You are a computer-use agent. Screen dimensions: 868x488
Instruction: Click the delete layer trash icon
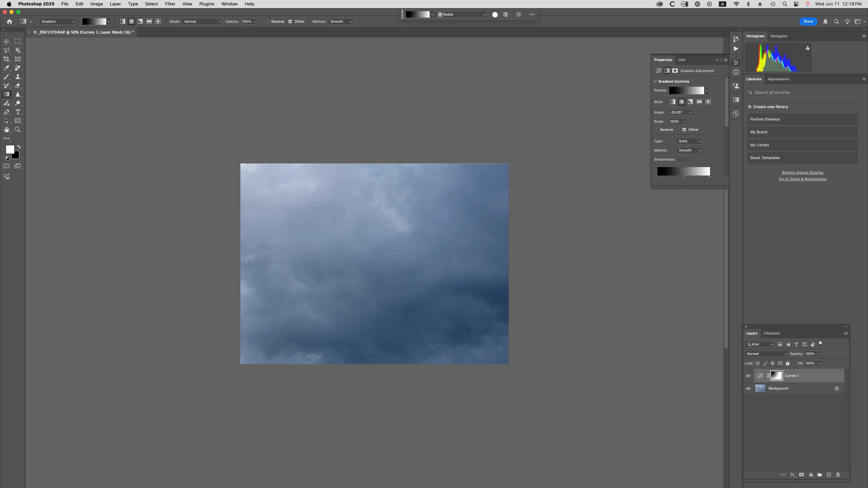pyautogui.click(x=838, y=475)
